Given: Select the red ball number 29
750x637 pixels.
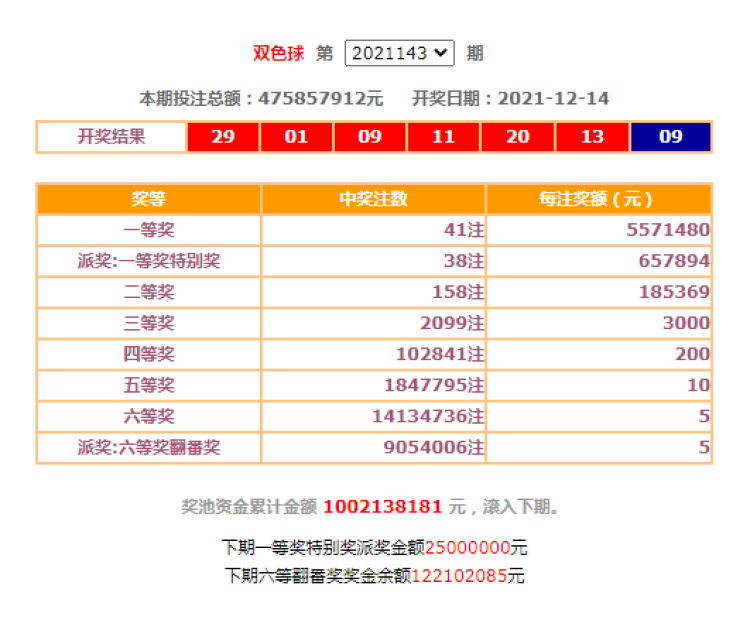Looking at the screenshot, I should point(223,137).
